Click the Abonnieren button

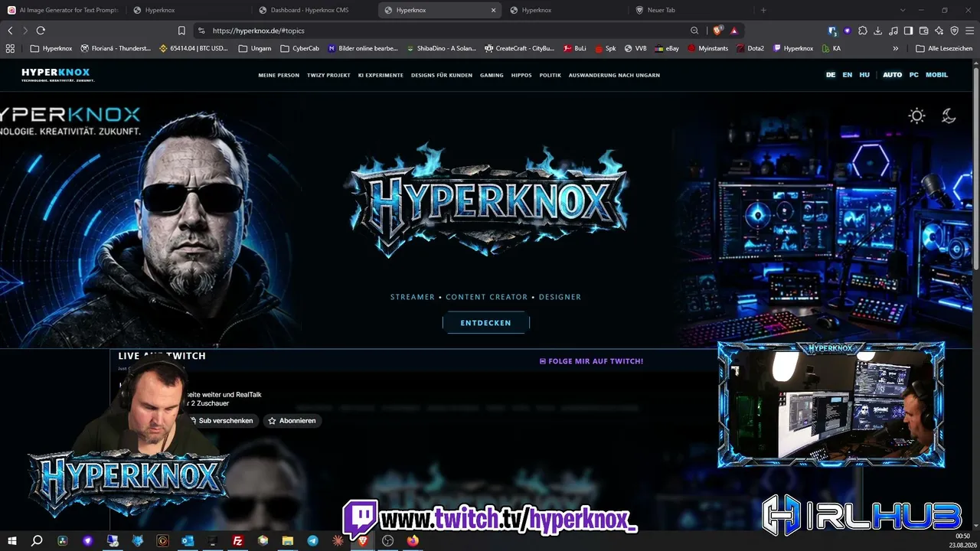[x=292, y=421]
